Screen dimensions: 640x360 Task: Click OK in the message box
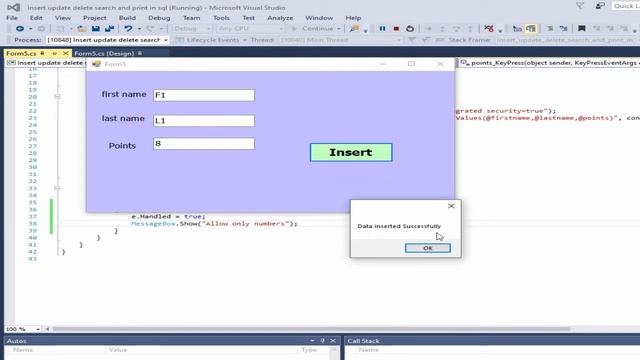point(428,248)
